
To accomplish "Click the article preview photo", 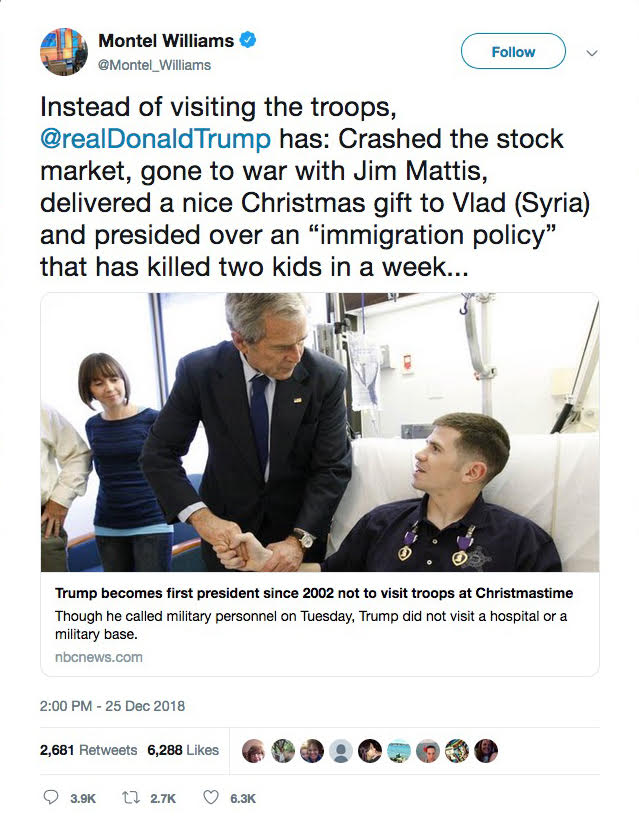I will 320,432.
